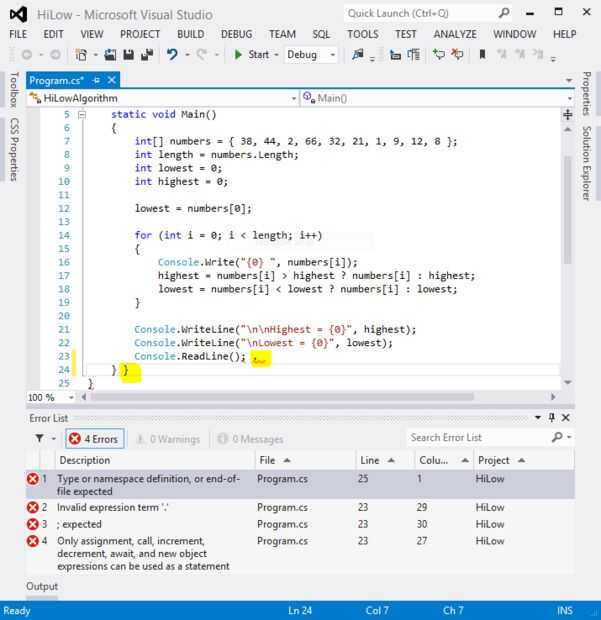Close the Program.cs document tab
The width and height of the screenshot is (601, 620).
tap(112, 80)
